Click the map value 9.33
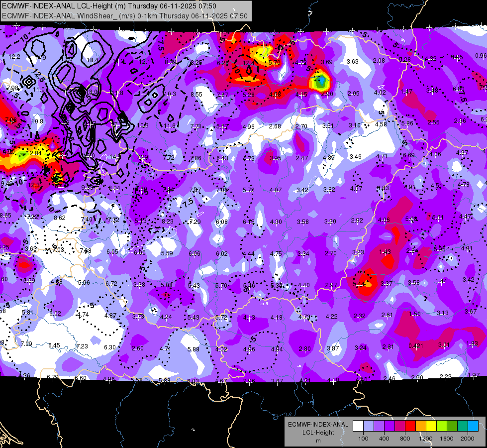 (87, 187)
